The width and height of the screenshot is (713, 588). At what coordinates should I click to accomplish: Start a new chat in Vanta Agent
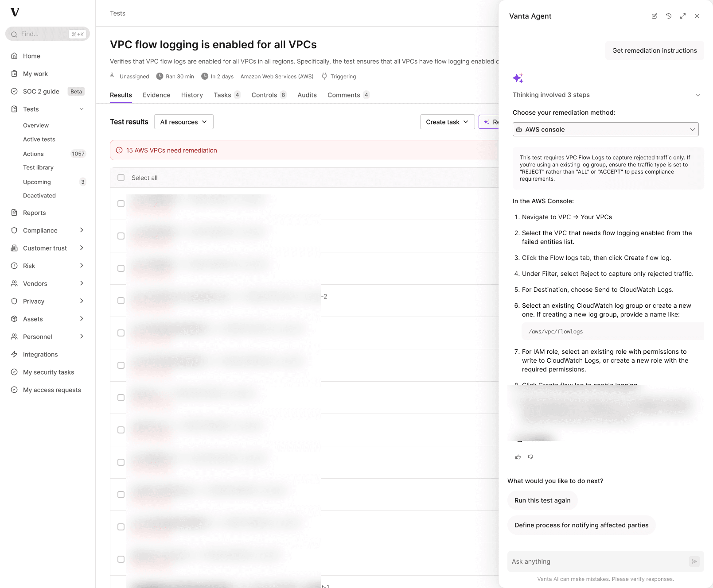(x=654, y=16)
